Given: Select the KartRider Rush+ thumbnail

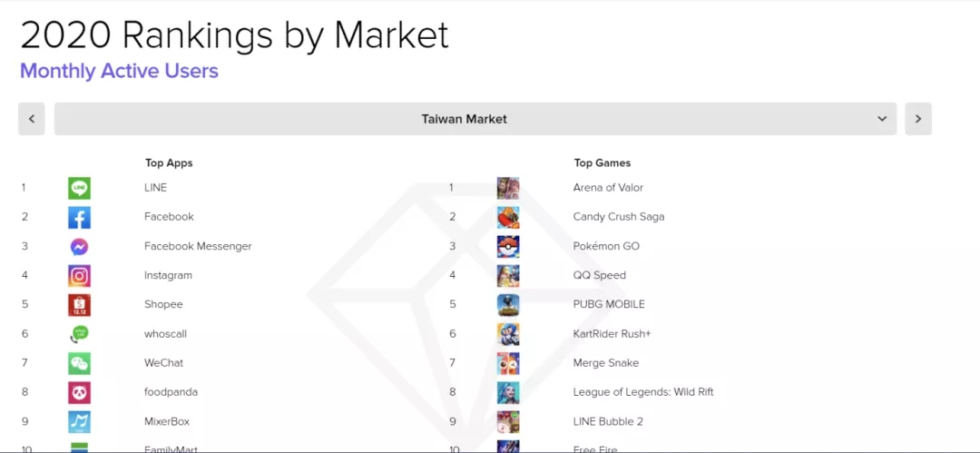Looking at the screenshot, I should point(508,334).
